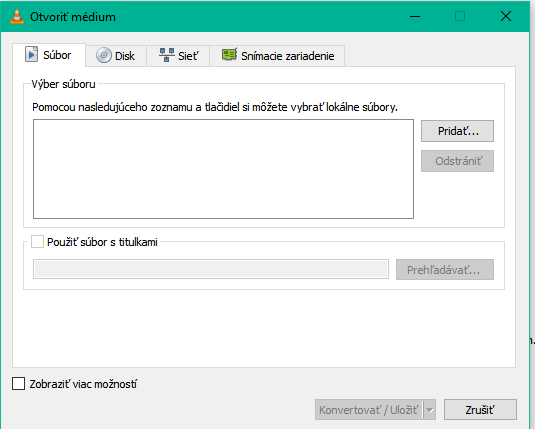Click the Pridať... button
This screenshot has height=429, width=535.
pyautogui.click(x=457, y=131)
